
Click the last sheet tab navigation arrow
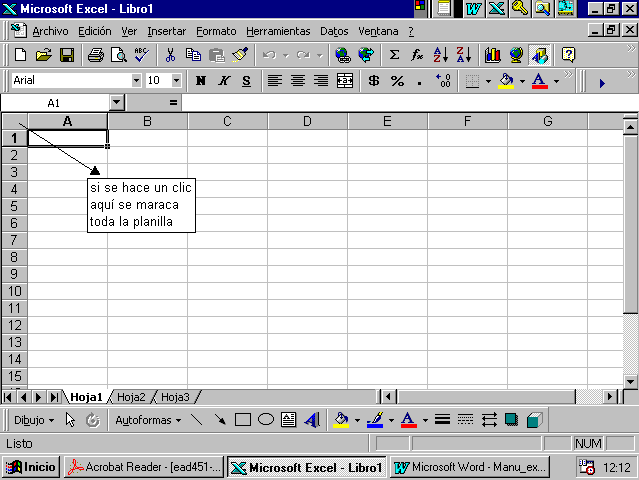(54, 397)
